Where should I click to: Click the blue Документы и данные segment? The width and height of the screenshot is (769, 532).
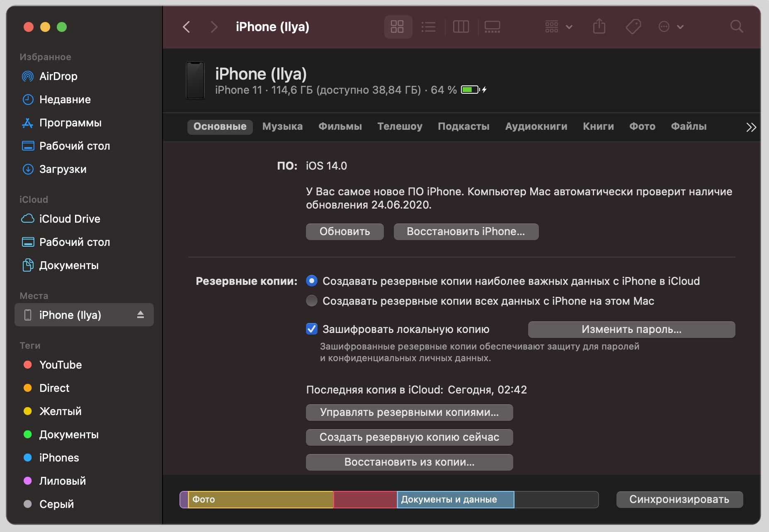tap(456, 500)
